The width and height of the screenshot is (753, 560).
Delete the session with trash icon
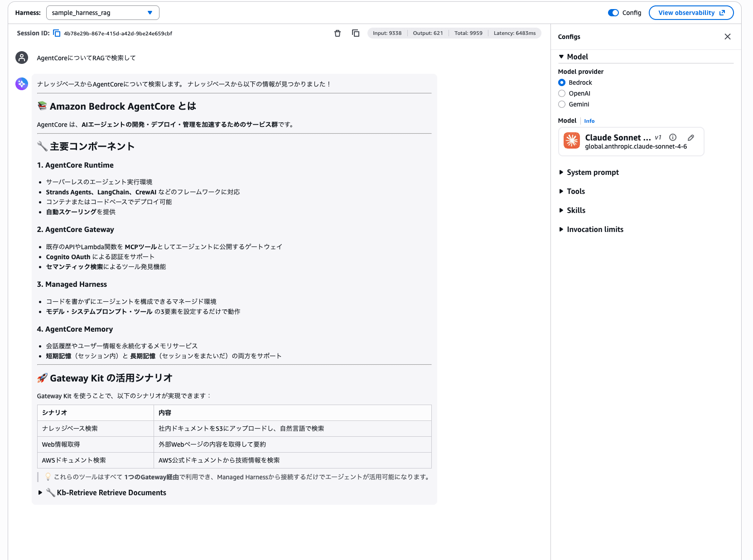pos(338,33)
